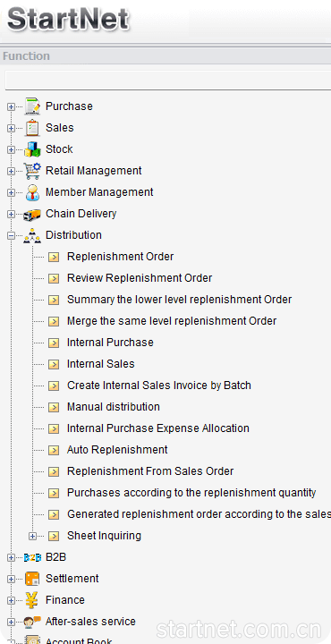
Task: Expand the After-sales service node
Action: (11, 622)
